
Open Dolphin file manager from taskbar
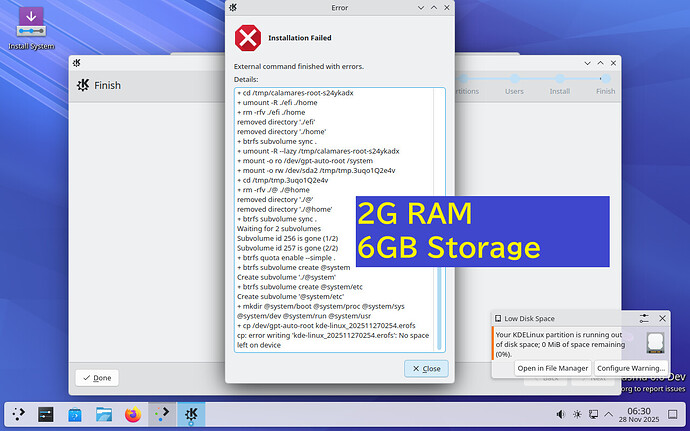(x=104, y=414)
